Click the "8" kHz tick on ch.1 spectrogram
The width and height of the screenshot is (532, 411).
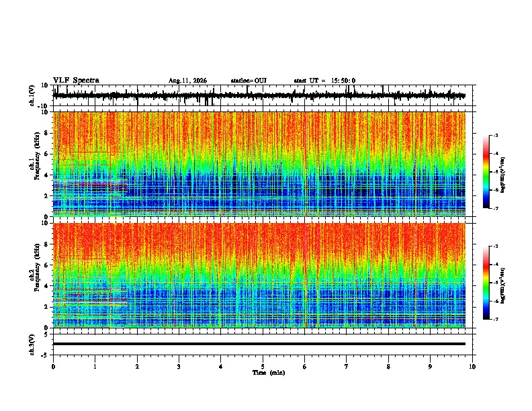(x=46, y=133)
